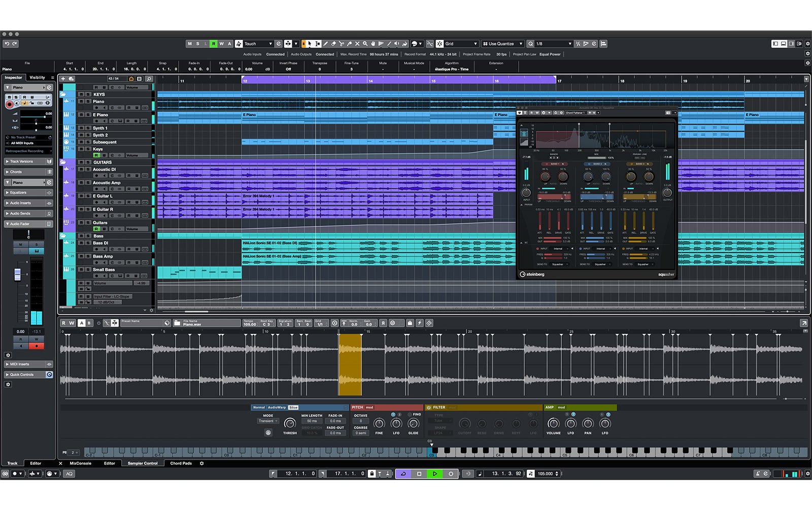The width and height of the screenshot is (812, 511).
Task: Click the sampler lightning bolt icon
Action: (419, 323)
